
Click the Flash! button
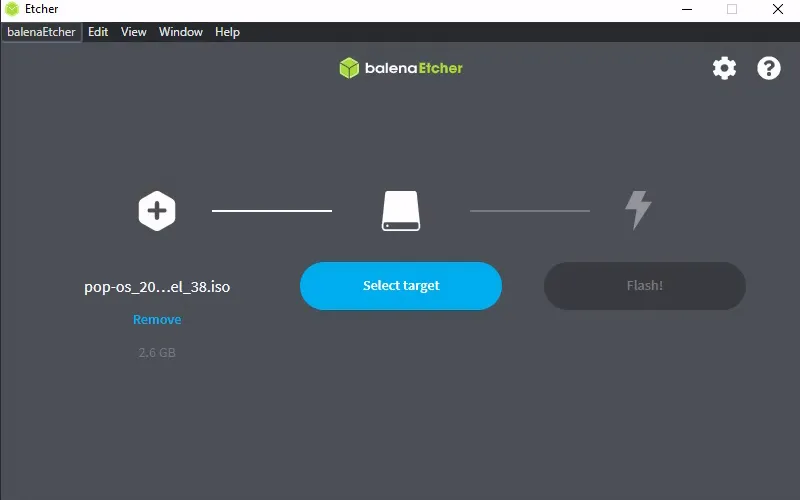tap(645, 286)
